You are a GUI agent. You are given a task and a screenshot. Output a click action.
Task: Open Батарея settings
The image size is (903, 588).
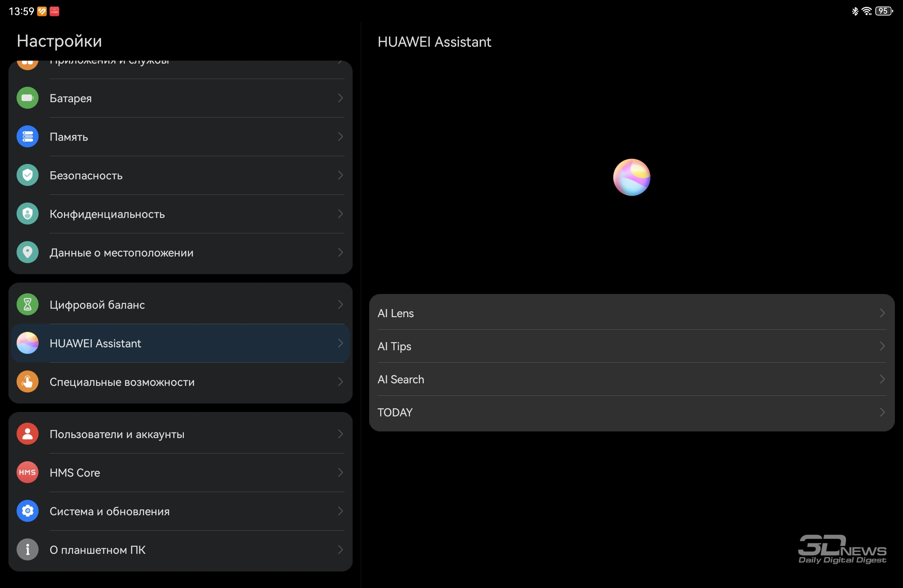point(180,98)
